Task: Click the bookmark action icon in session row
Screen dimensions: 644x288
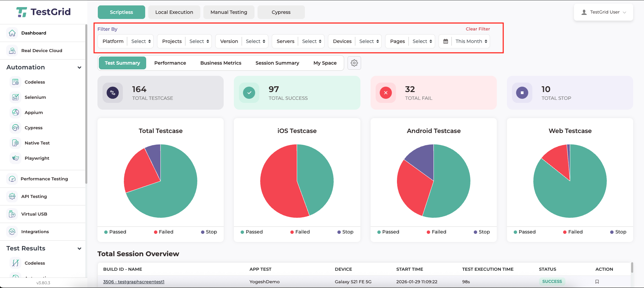Action: click(x=597, y=282)
